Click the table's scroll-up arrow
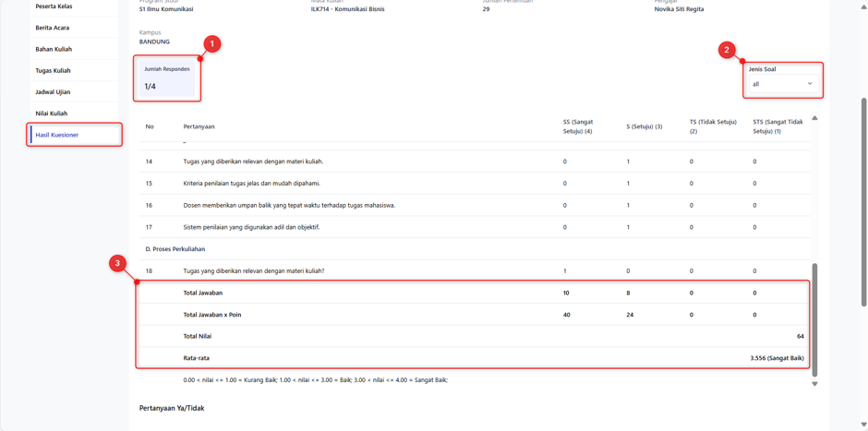The height and width of the screenshot is (431, 868). click(814, 118)
